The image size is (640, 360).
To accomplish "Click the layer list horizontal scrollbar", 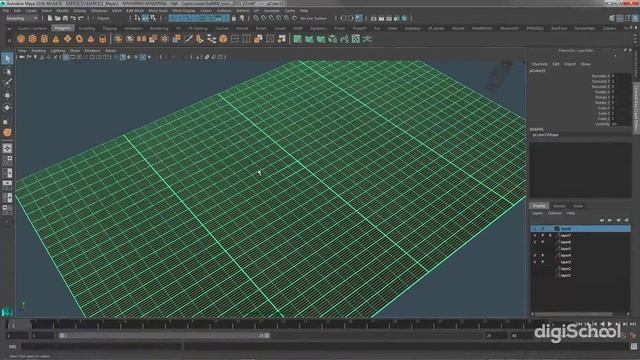I will coord(573,314).
